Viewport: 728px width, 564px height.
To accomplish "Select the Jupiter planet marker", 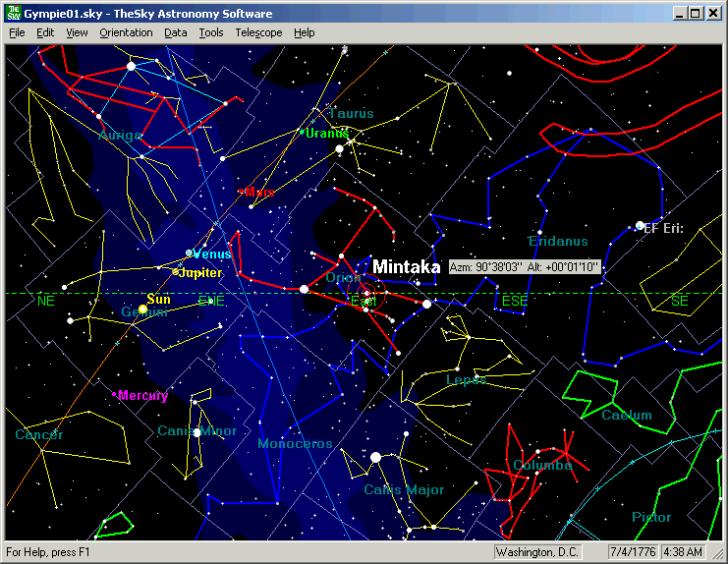I will point(176,272).
